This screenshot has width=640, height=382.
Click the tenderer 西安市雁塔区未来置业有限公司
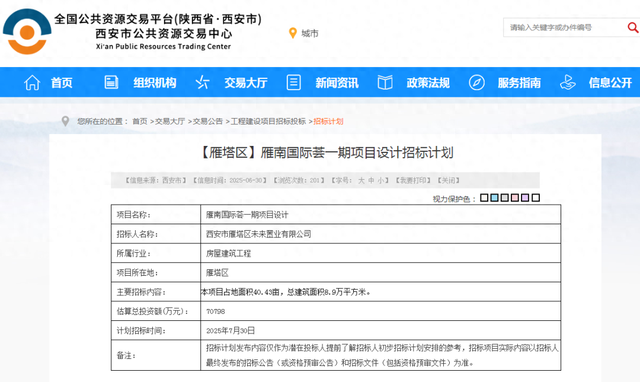coord(258,234)
